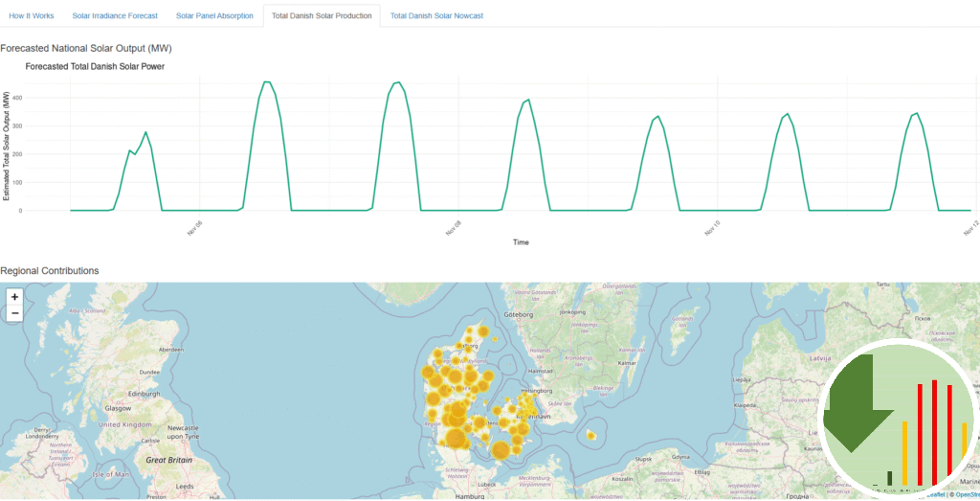The width and height of the screenshot is (980, 501).
Task: Select the isolated Bornholm island solar marker
Action: coord(591,436)
